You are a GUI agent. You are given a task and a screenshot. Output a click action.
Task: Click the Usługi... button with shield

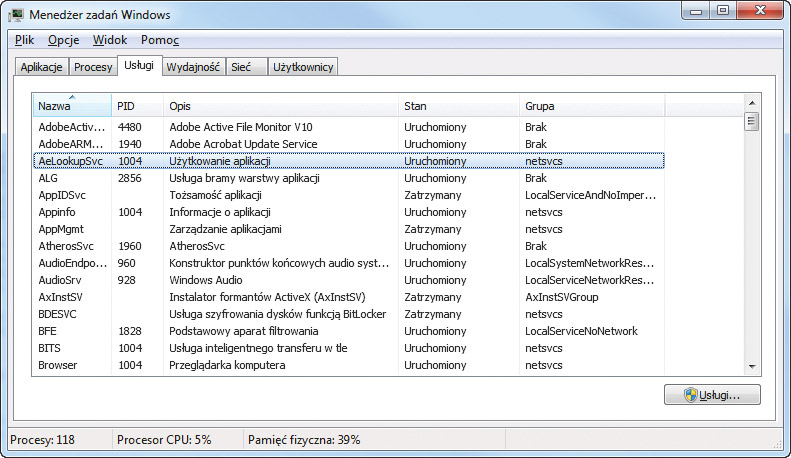pyautogui.click(x=712, y=395)
